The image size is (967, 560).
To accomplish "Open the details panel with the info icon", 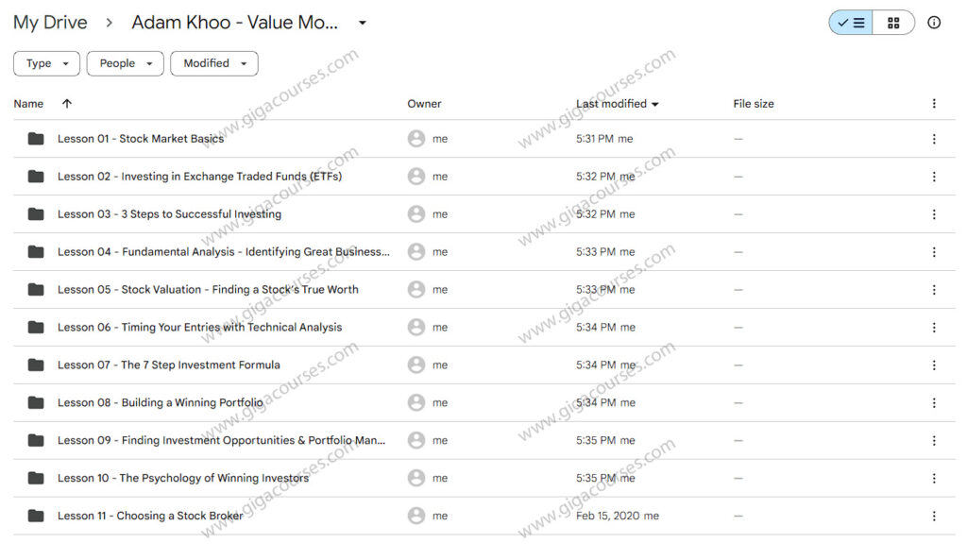I will pyautogui.click(x=935, y=23).
